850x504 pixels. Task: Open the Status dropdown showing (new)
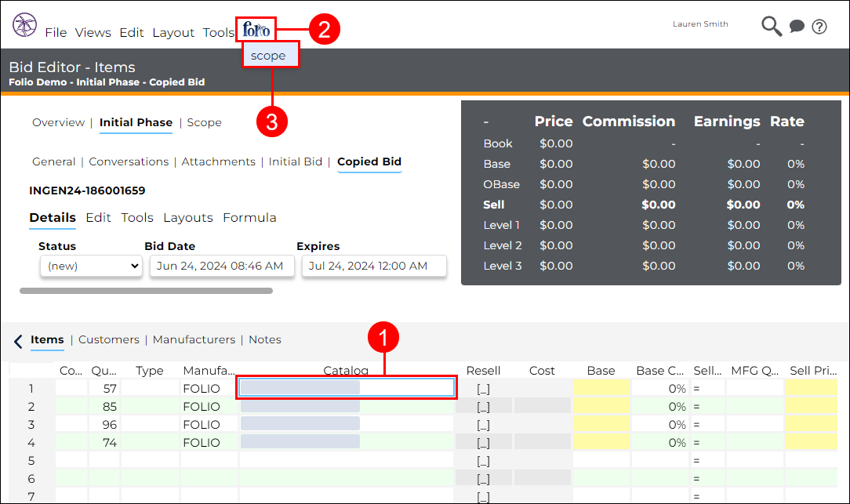(x=91, y=266)
